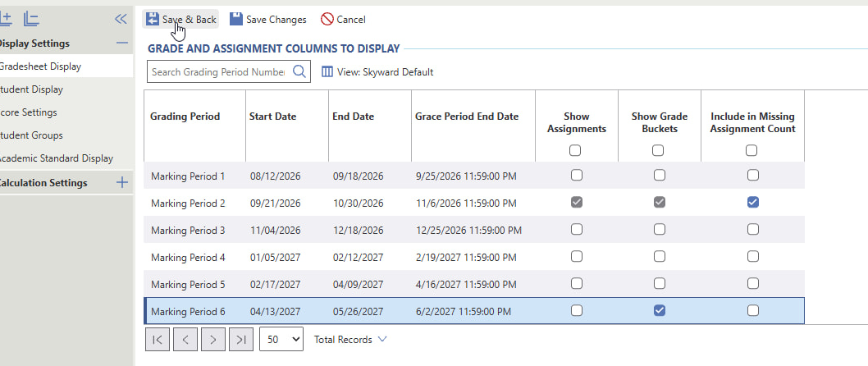Click end date 10/30/2026
Image resolution: width=868 pixels, height=366 pixels.
point(359,204)
